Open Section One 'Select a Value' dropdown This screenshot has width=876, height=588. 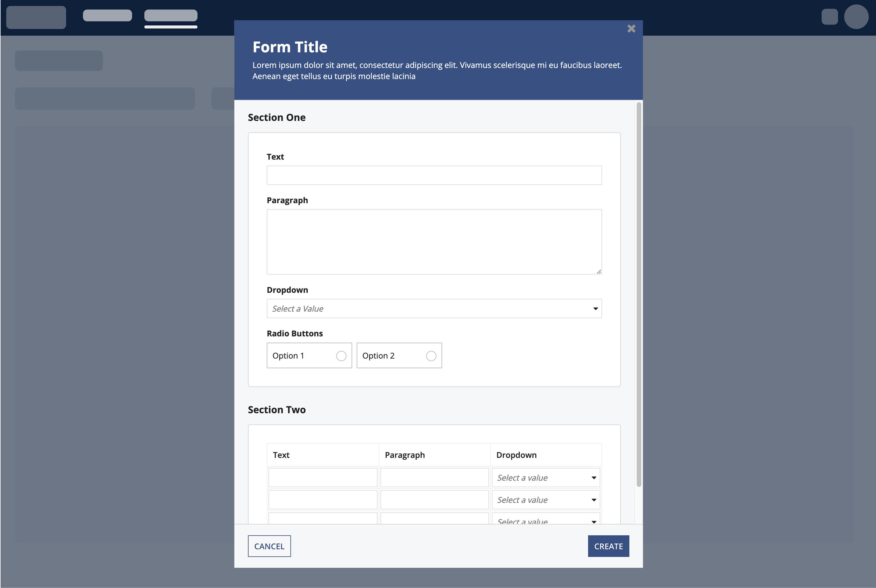point(434,308)
